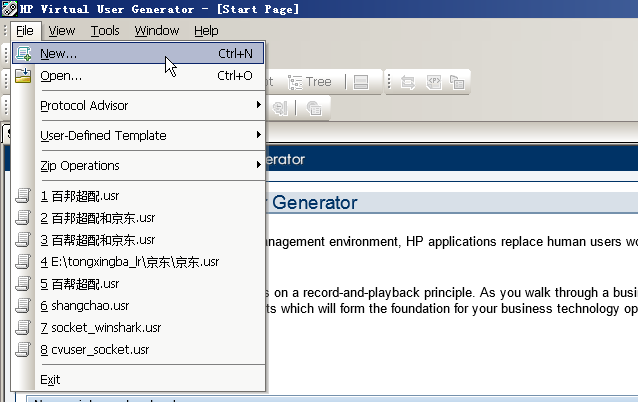Click script icon beside 5 百帮超配.usr

[23, 284]
